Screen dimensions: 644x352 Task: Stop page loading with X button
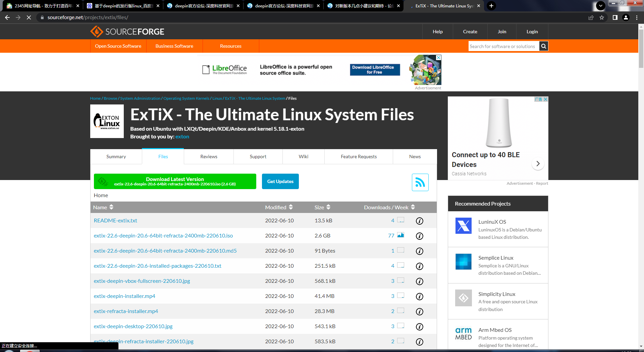tap(29, 17)
